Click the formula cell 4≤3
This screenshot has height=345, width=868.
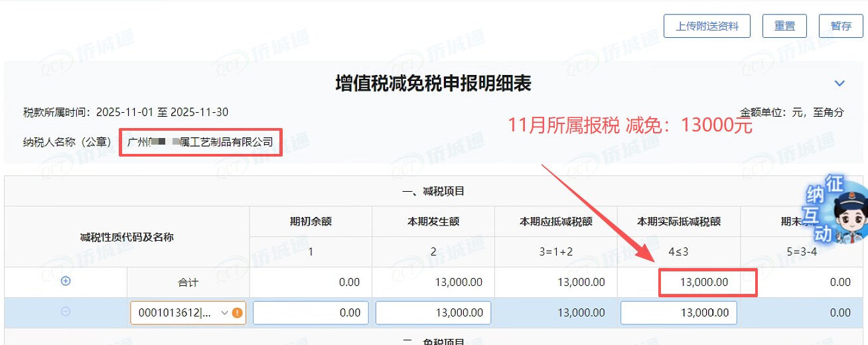point(679,252)
